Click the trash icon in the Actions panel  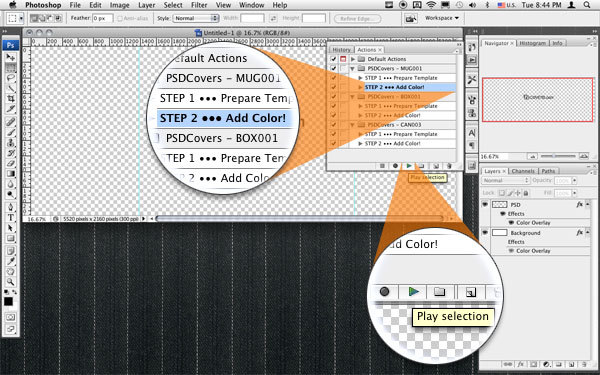click(x=449, y=166)
